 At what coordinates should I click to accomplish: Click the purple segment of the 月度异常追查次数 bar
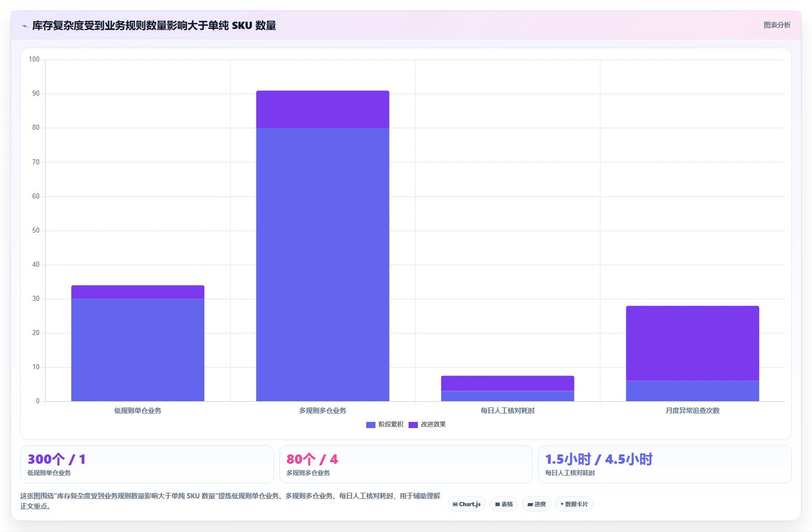pos(693,343)
